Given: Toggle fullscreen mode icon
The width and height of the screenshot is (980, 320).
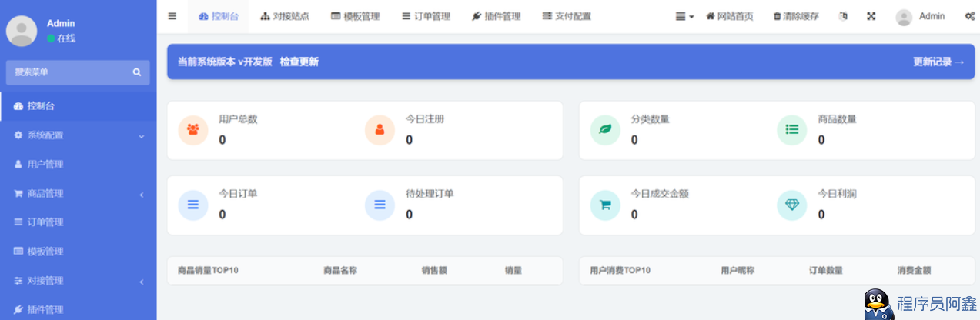Looking at the screenshot, I should [871, 16].
